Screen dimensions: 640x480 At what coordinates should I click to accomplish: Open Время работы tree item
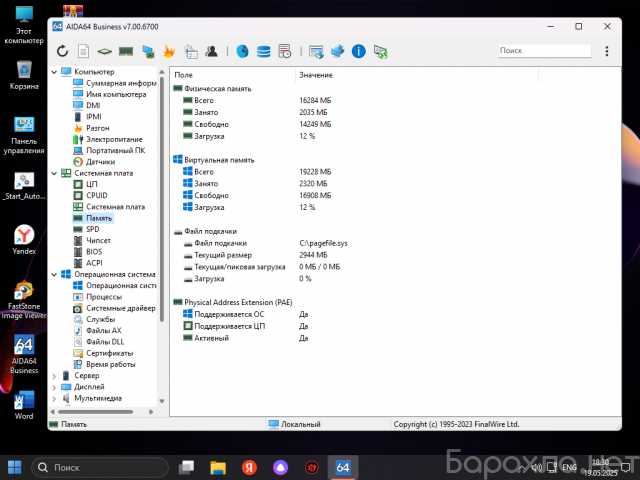(111, 364)
